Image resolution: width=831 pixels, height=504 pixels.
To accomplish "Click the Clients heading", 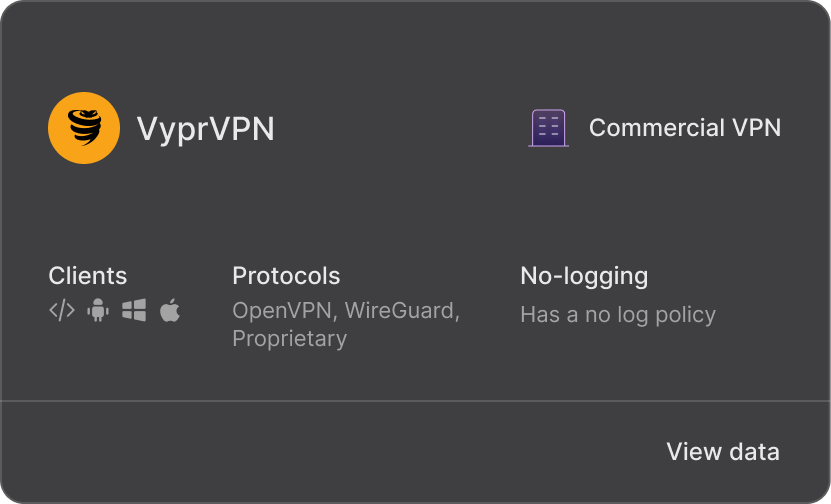I will click(x=87, y=276).
